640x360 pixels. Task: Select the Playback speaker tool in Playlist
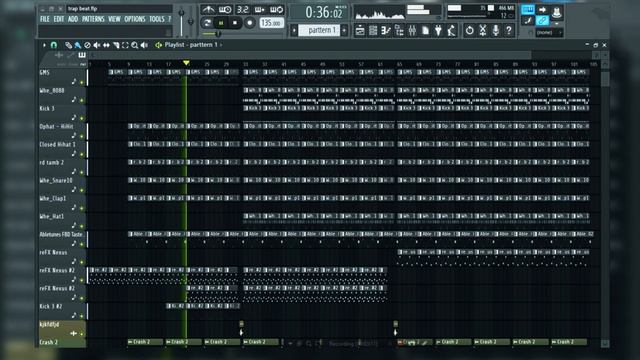(144, 45)
